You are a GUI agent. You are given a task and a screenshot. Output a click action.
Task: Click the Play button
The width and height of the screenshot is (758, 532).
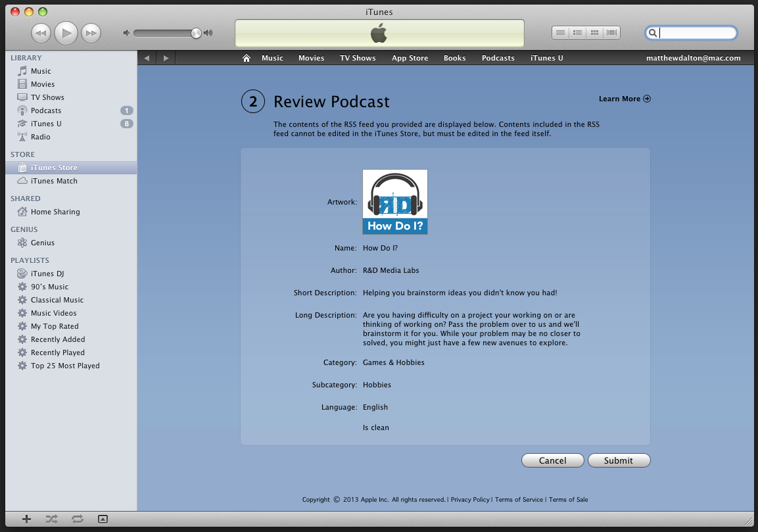[x=66, y=33]
